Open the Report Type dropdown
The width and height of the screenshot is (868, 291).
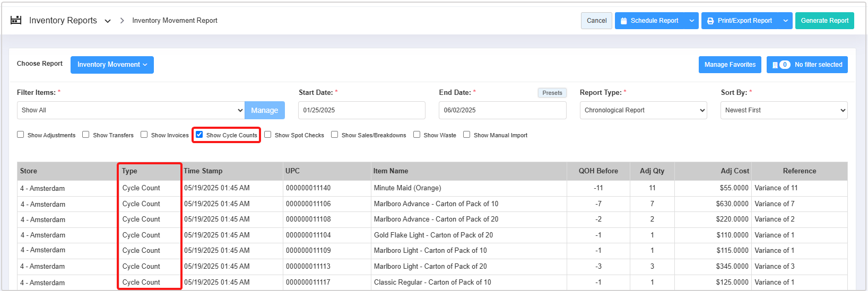coord(643,110)
